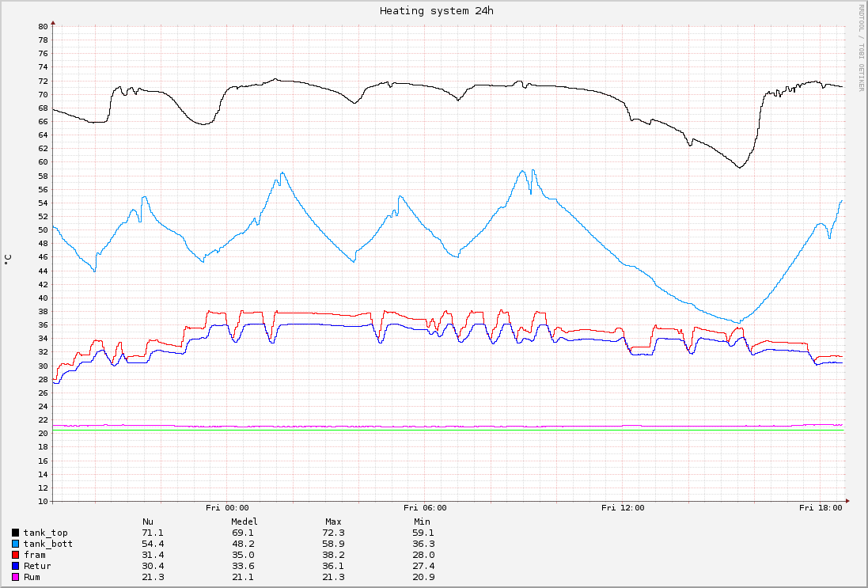Click the Fri 00:00 time axis label

(227, 508)
